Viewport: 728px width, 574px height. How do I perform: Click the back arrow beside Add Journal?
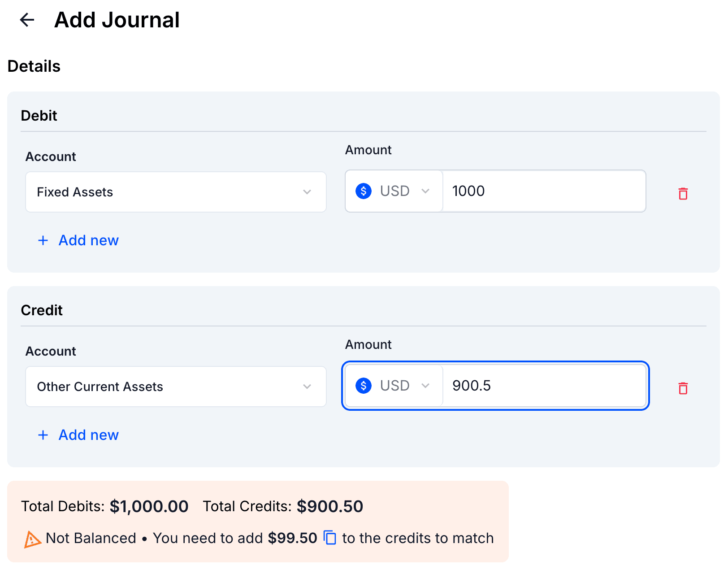(x=27, y=20)
